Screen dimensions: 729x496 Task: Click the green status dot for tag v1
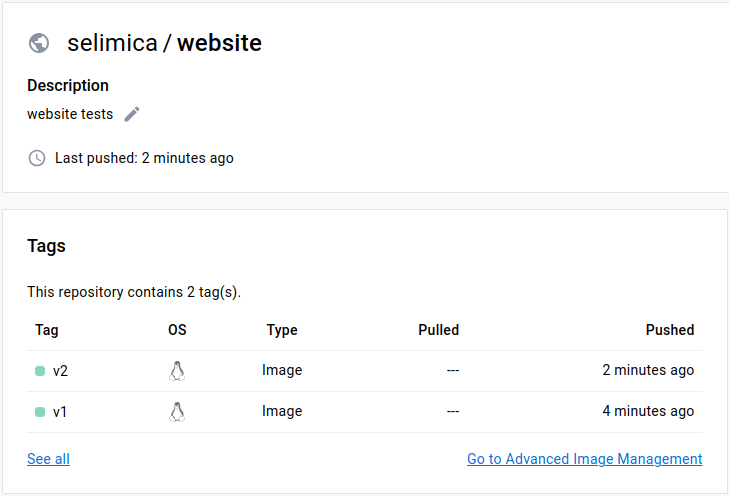click(40, 412)
